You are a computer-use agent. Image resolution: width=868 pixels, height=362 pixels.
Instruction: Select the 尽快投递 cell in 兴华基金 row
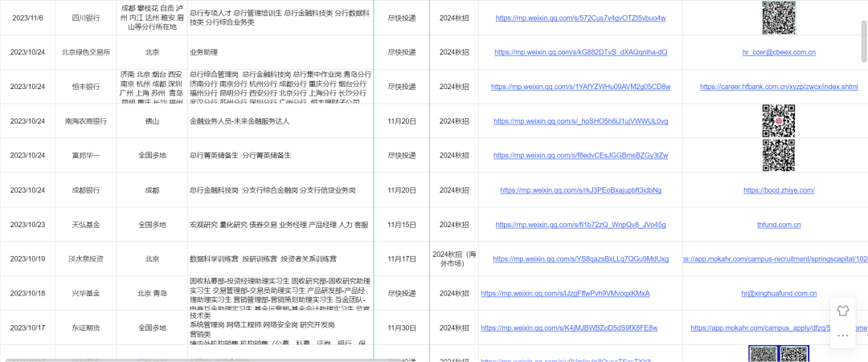pos(402,294)
